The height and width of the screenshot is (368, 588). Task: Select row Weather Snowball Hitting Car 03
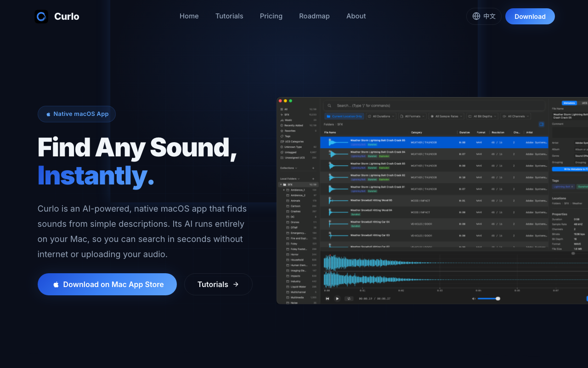tap(434, 236)
